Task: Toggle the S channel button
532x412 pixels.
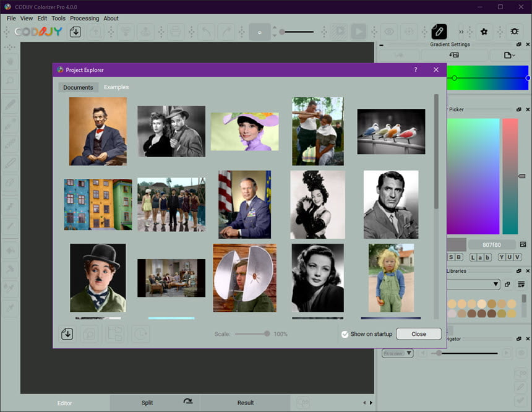Action: click(451, 257)
